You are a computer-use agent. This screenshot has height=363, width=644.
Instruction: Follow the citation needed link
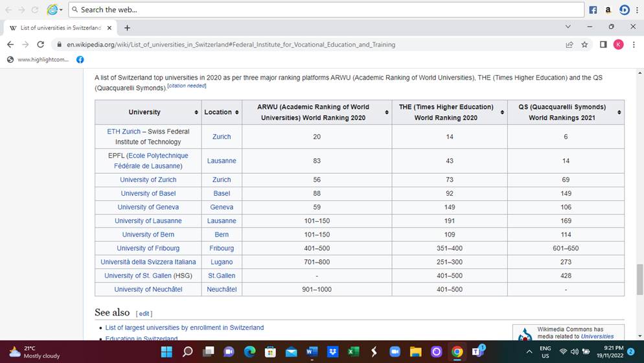(187, 86)
